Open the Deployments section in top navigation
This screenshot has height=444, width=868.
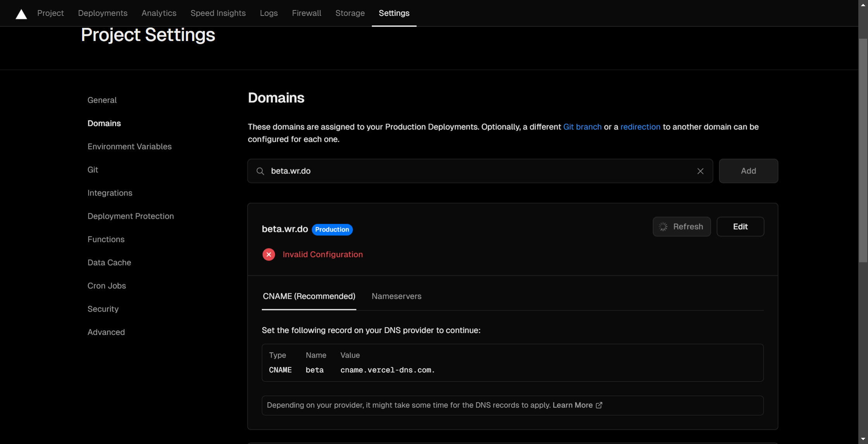(x=102, y=13)
